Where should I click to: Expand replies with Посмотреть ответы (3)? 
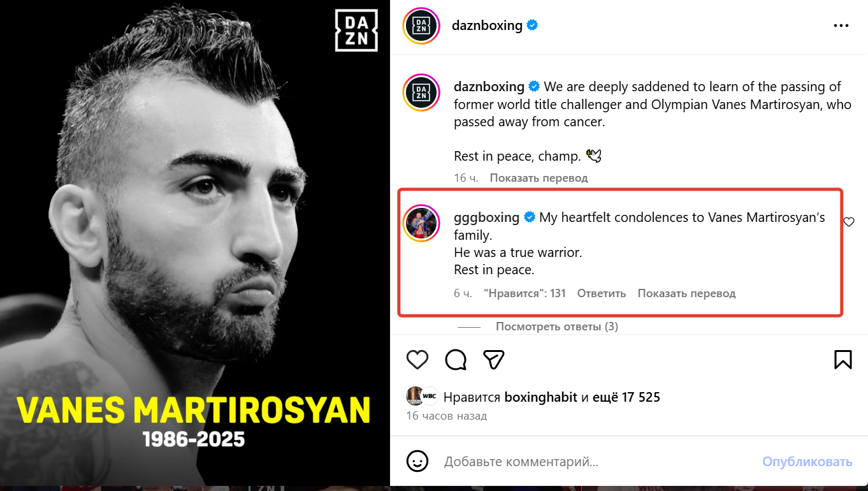(557, 326)
